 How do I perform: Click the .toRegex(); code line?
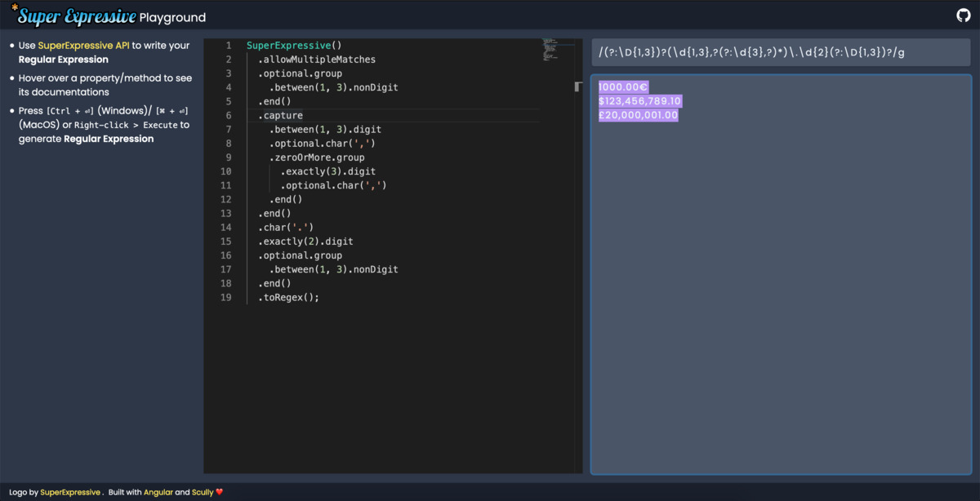click(x=288, y=297)
